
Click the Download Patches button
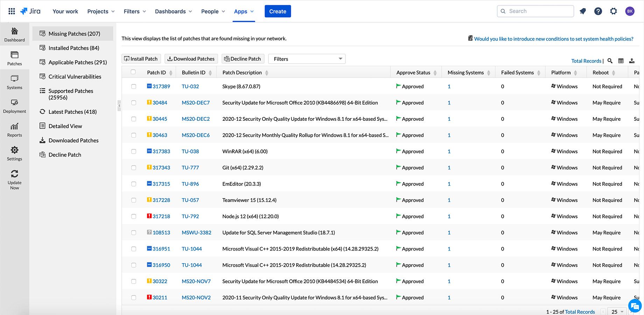(x=191, y=59)
